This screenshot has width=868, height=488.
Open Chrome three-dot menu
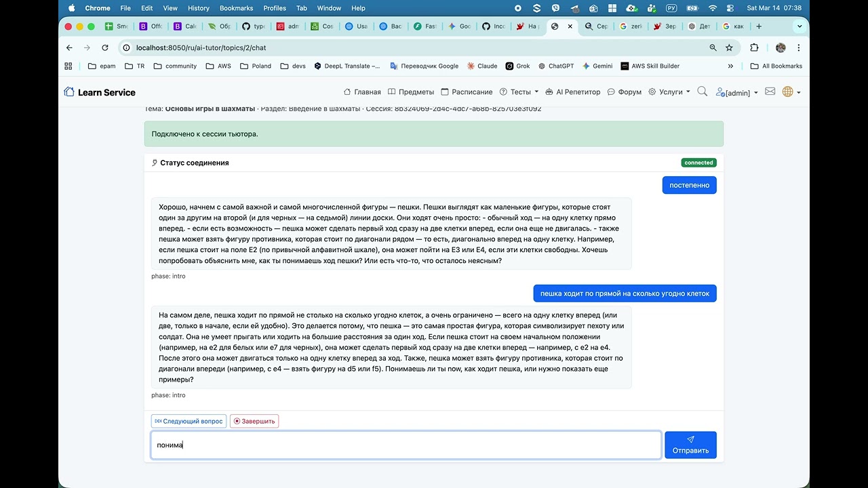pyautogui.click(x=799, y=47)
